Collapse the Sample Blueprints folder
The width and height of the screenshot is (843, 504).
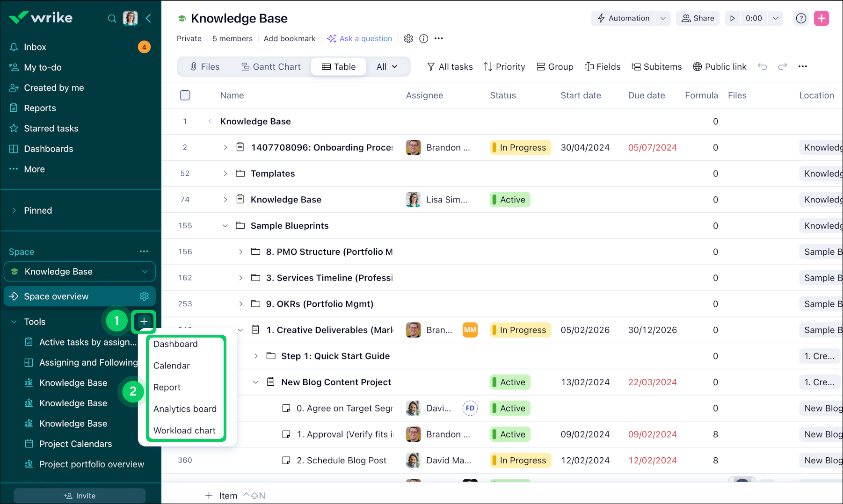click(225, 226)
